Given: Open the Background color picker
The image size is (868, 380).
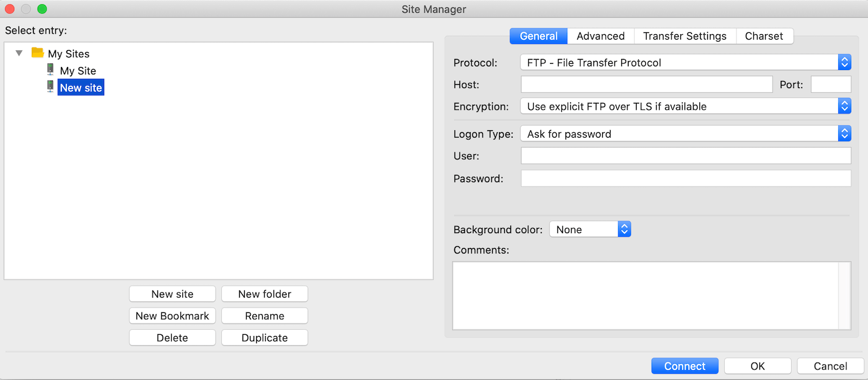Looking at the screenshot, I should (x=583, y=229).
